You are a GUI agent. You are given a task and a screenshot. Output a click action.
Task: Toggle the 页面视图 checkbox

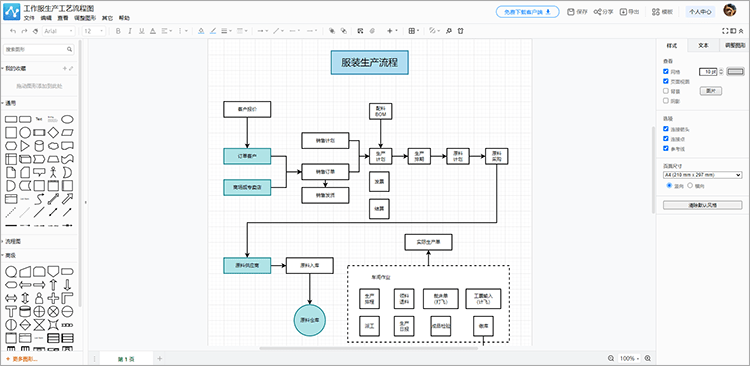coord(666,81)
